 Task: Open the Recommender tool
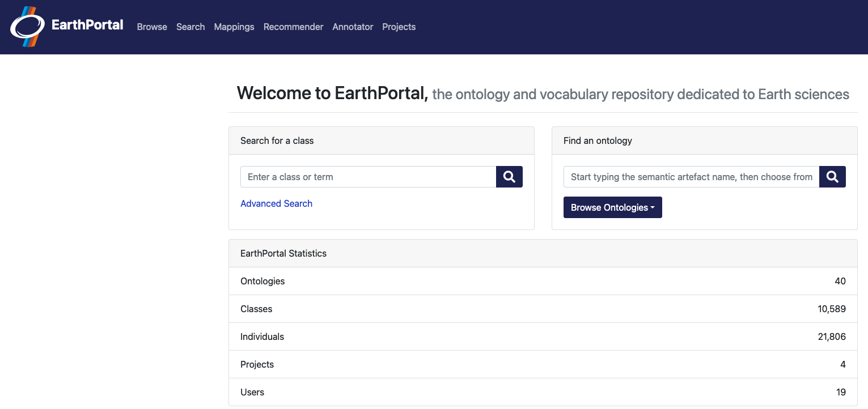pyautogui.click(x=293, y=27)
